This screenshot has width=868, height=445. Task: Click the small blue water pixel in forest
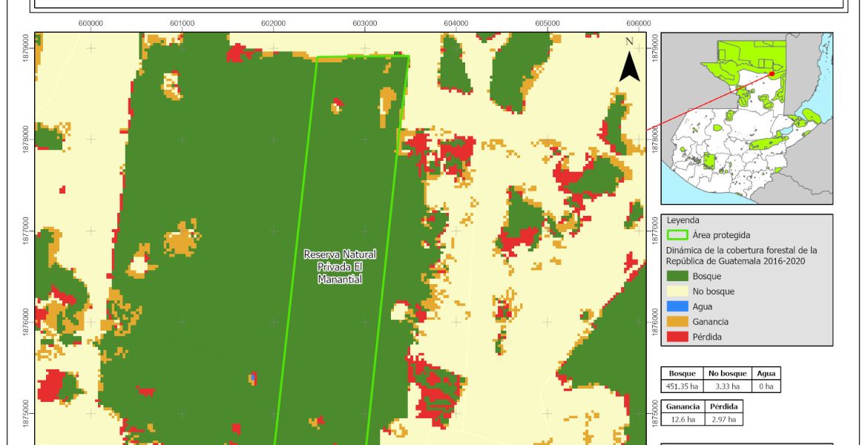click(x=253, y=378)
